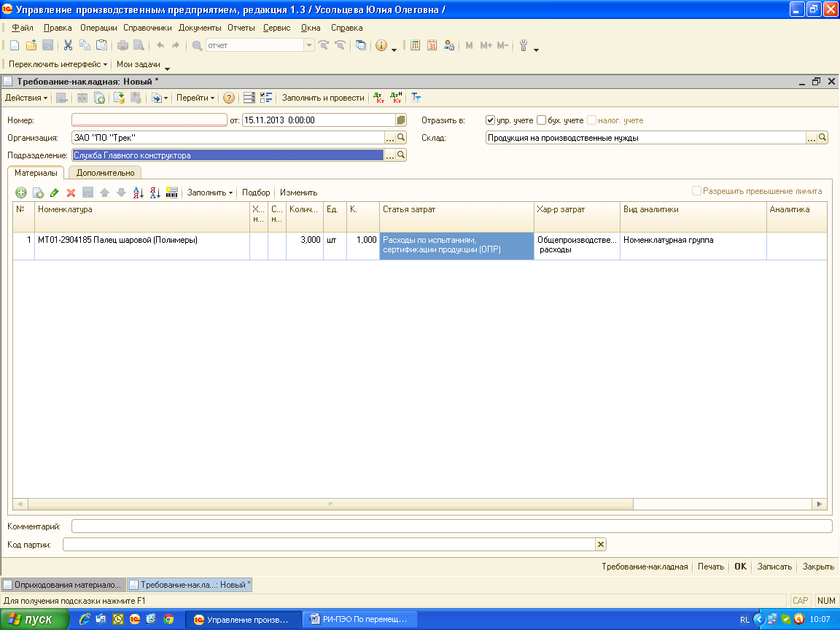
Task: Sort descending with Я-А icon
Action: 155,192
